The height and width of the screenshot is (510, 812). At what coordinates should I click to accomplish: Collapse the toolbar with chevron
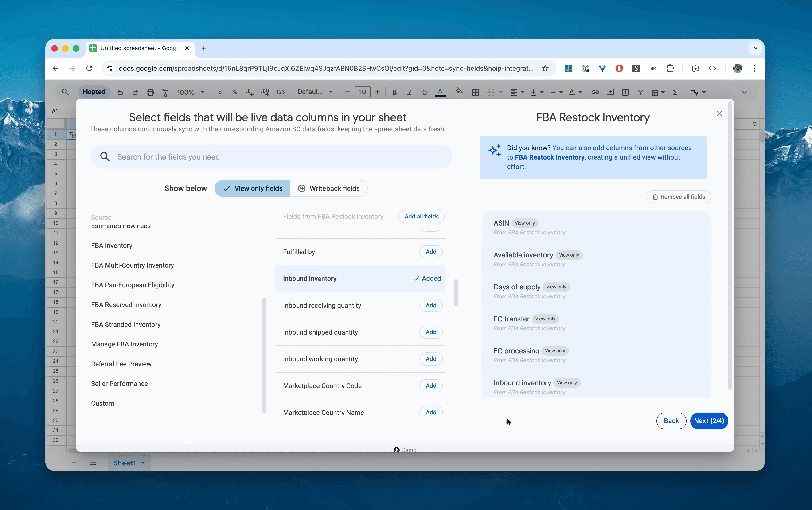point(744,92)
